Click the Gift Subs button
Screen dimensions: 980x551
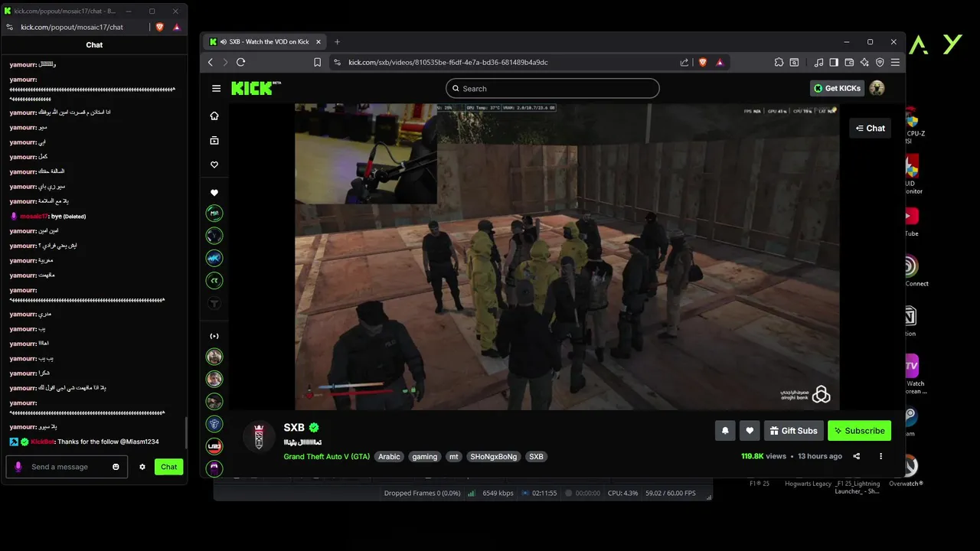click(794, 431)
